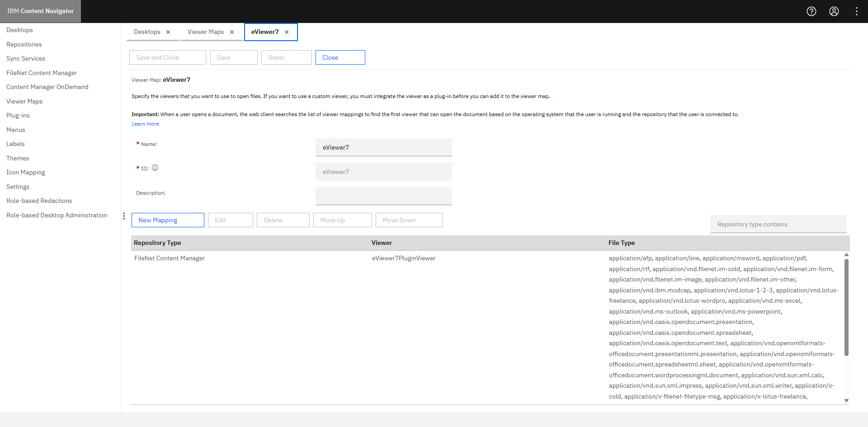The width and height of the screenshot is (868, 427).
Task: Open Themes from the sidebar
Action: click(17, 158)
